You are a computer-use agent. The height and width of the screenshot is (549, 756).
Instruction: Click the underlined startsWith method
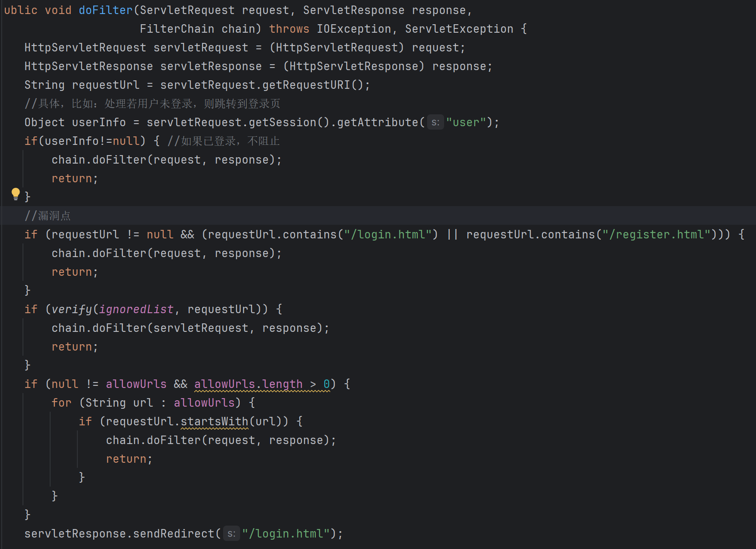pyautogui.click(x=215, y=422)
